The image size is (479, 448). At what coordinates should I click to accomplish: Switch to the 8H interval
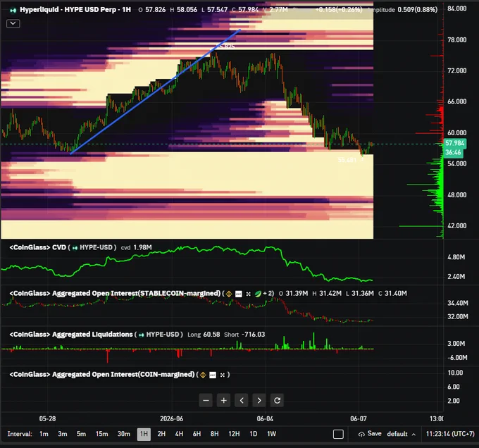[214, 434]
